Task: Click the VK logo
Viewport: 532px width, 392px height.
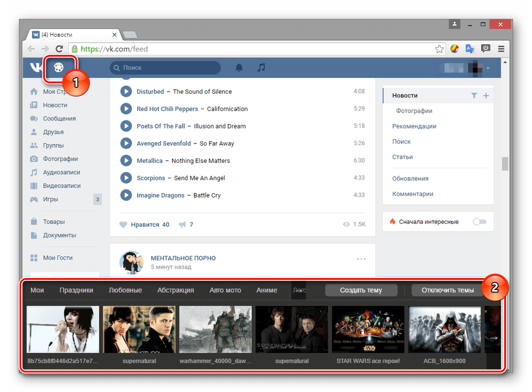Action: (x=35, y=67)
